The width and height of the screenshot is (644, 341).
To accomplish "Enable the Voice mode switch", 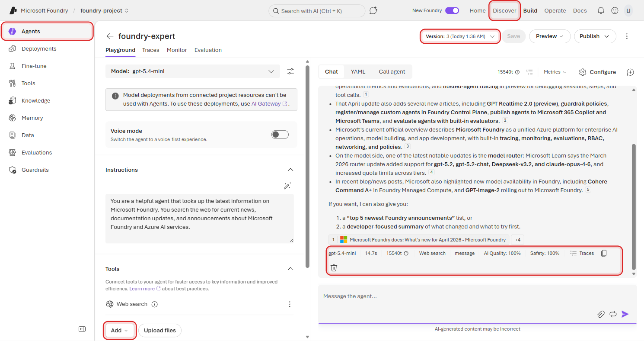I will tap(280, 135).
